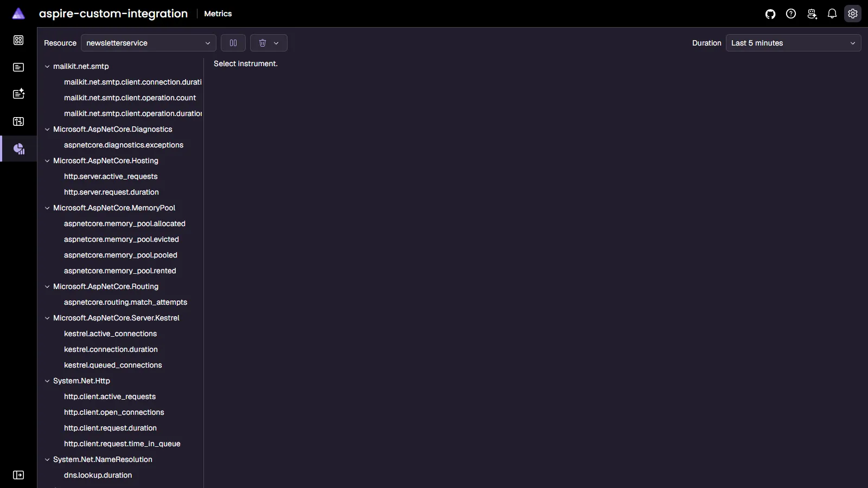
Task: Collapse Microsoft.AspNetCore.Routing group
Action: [x=47, y=286]
